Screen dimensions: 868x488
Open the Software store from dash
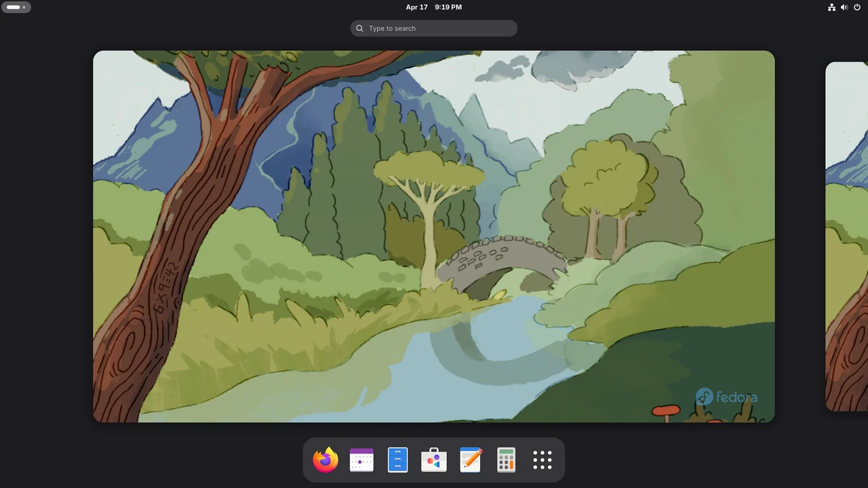click(434, 460)
